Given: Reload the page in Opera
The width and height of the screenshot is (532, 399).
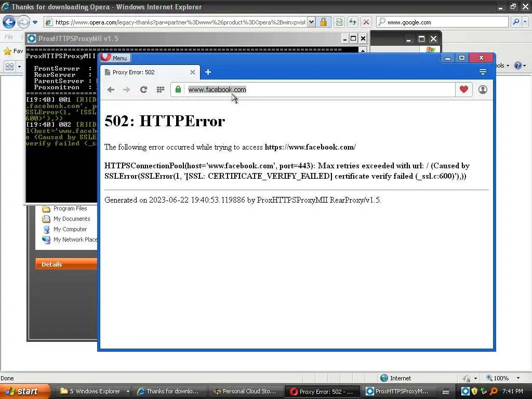Looking at the screenshot, I should pos(143,89).
